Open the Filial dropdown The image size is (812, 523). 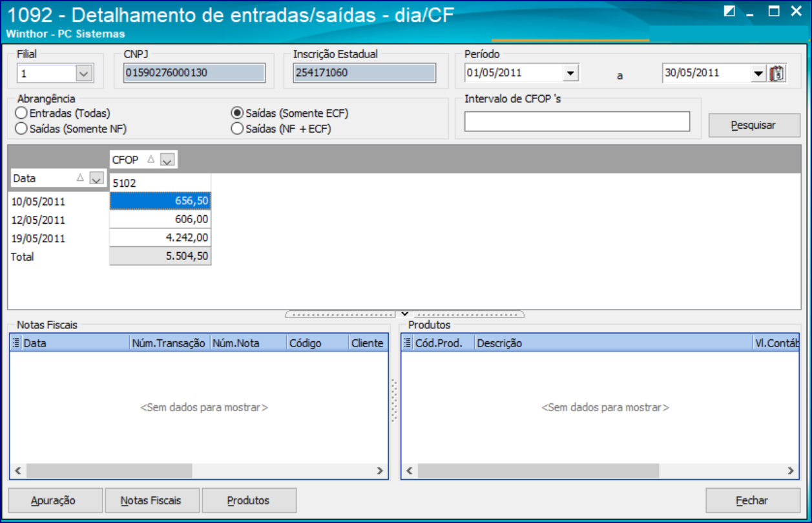click(84, 74)
